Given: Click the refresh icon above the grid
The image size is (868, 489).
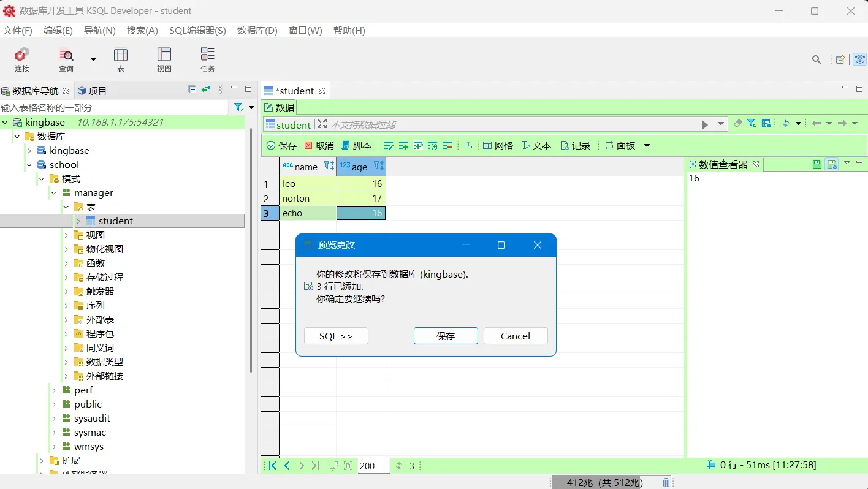Looking at the screenshot, I should pos(786,123).
